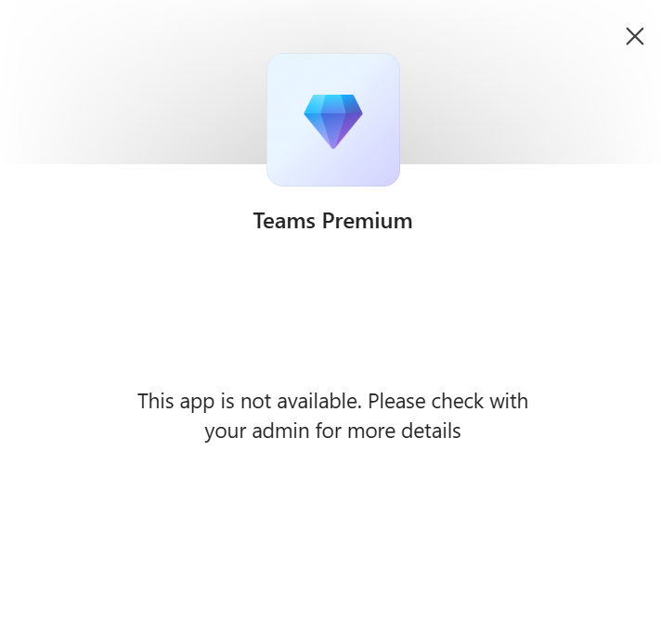Close the Teams Premium dialog
This screenshot has height=644, width=661.
pyautogui.click(x=634, y=36)
